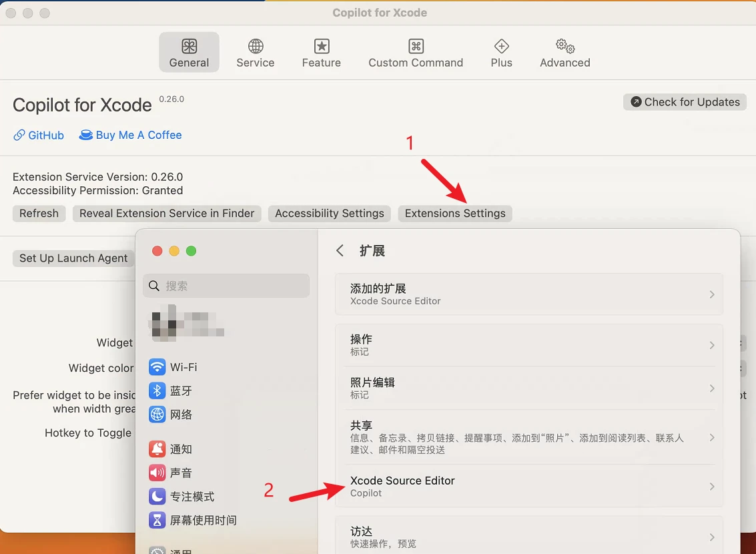
Task: Click the Custom Command tab command icon
Action: [416, 46]
